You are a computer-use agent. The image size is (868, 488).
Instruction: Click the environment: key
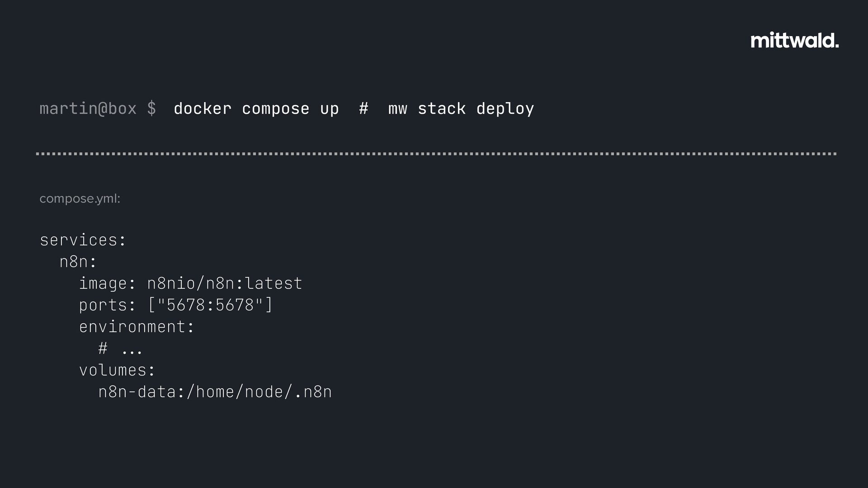coord(137,327)
